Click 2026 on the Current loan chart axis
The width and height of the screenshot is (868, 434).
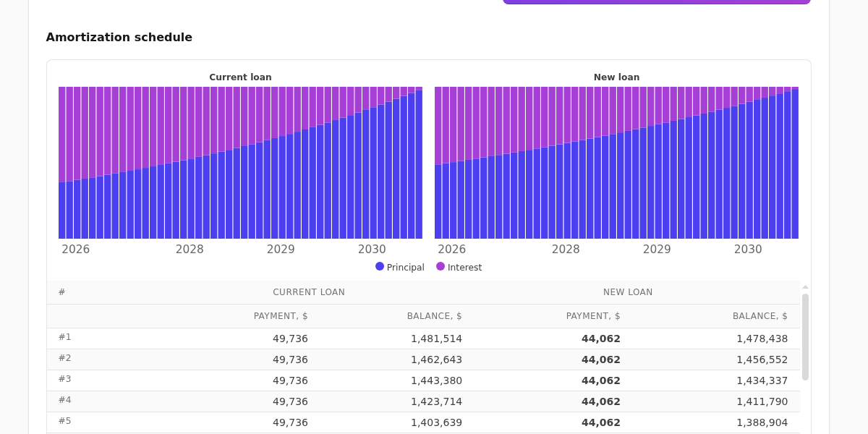click(x=76, y=249)
